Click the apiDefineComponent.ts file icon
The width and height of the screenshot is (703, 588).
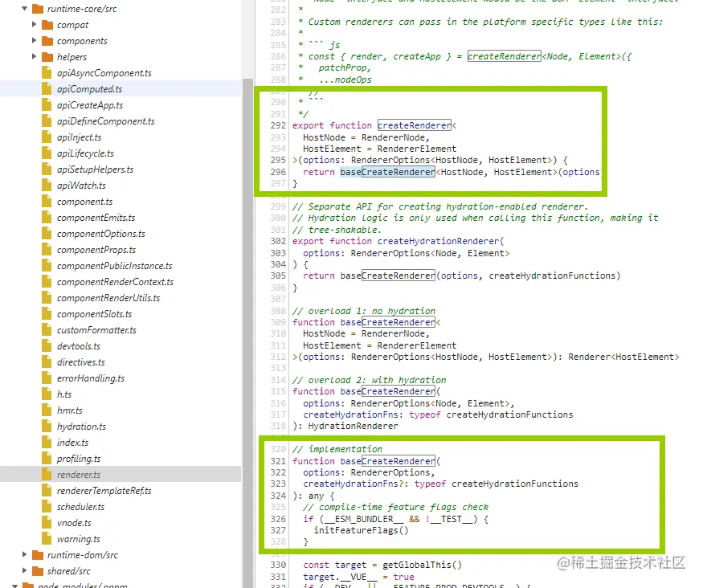[x=47, y=121]
